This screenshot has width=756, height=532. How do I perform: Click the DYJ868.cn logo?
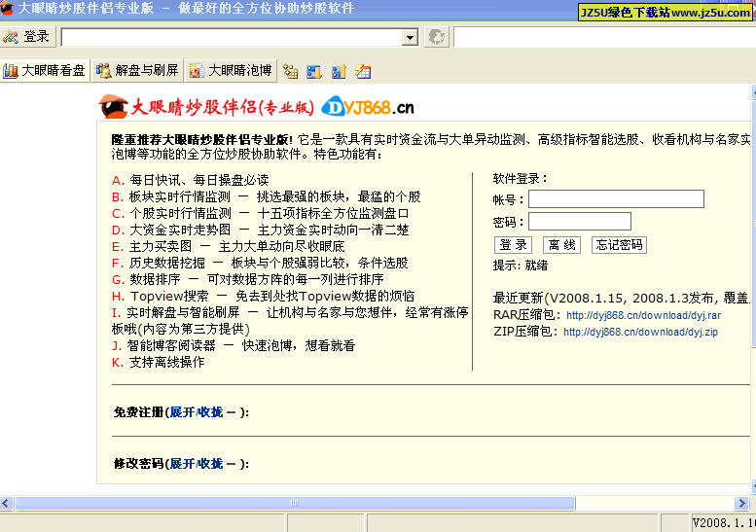tap(368, 107)
